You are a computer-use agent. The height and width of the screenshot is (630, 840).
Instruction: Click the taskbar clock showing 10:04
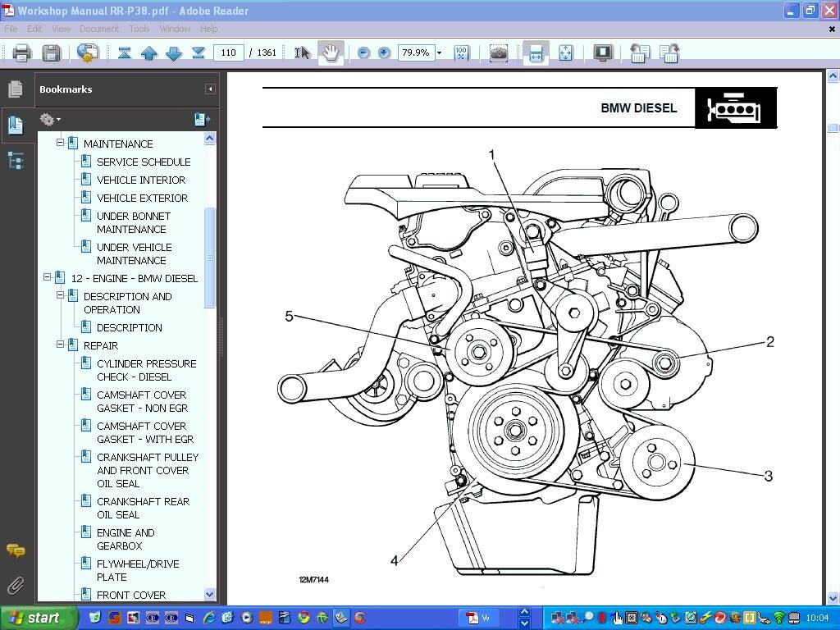(x=817, y=618)
